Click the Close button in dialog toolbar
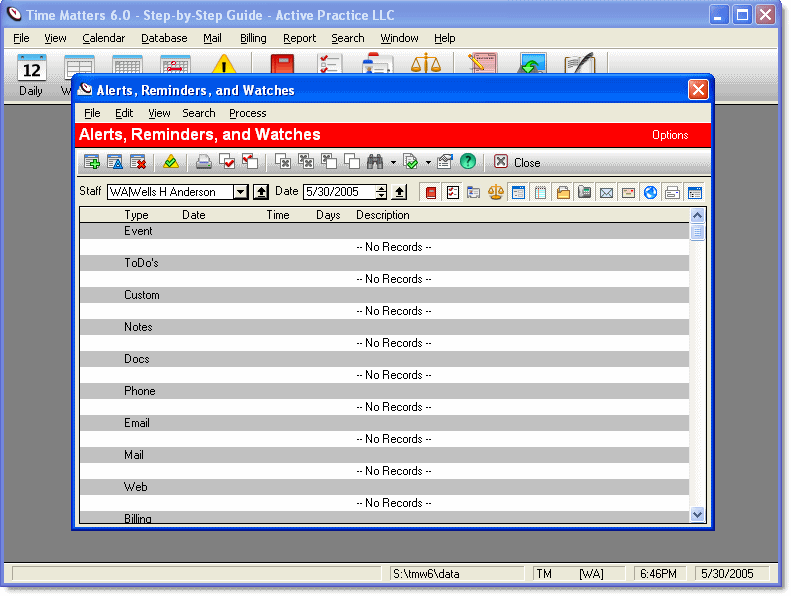791x596 pixels. pyautogui.click(x=517, y=162)
